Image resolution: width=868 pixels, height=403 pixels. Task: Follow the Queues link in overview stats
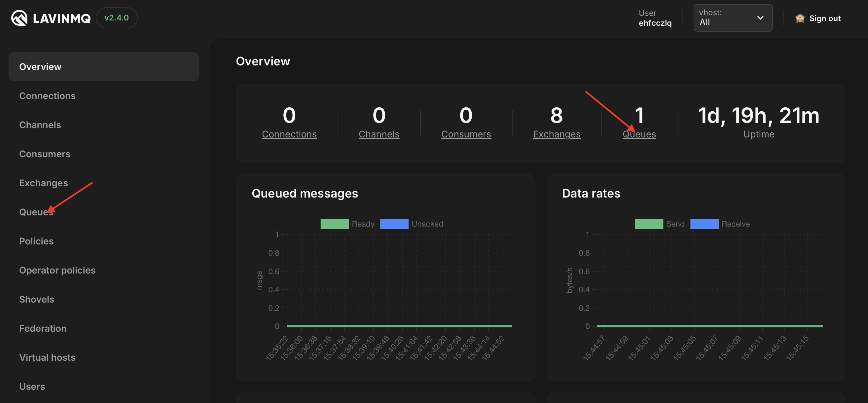pos(639,134)
